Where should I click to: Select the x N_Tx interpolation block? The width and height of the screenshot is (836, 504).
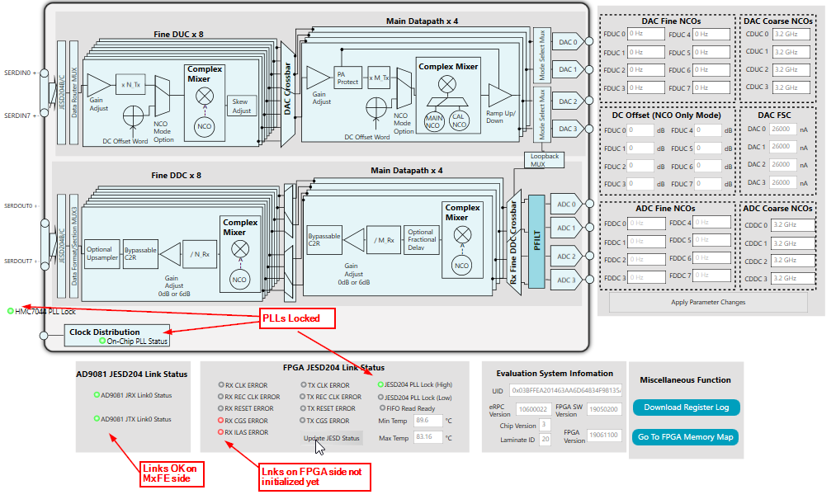[130, 85]
